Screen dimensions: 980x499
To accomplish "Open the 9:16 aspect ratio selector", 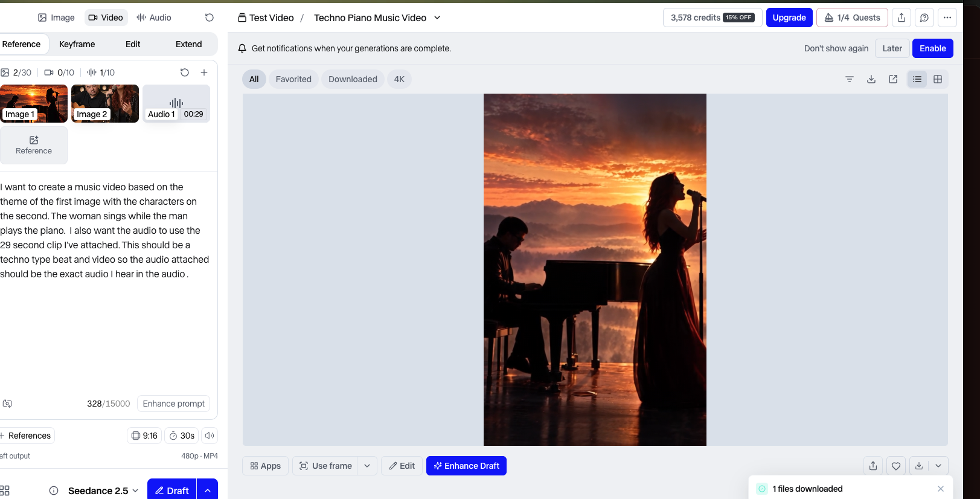I will (144, 436).
